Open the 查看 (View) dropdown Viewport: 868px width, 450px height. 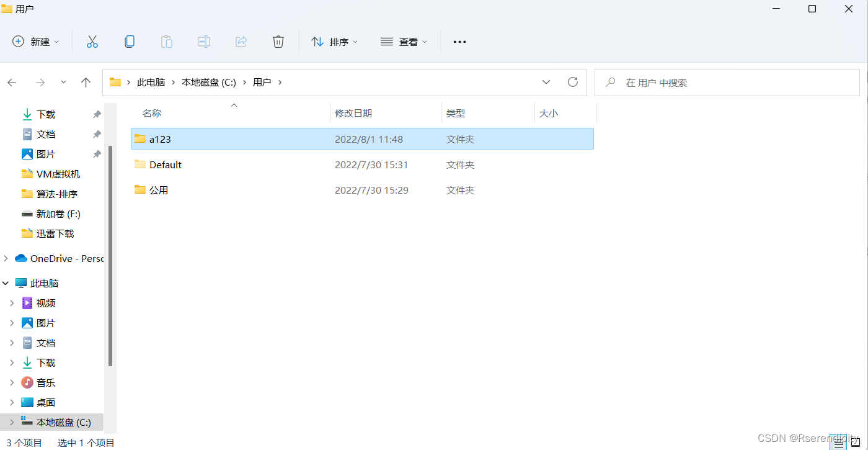[404, 42]
